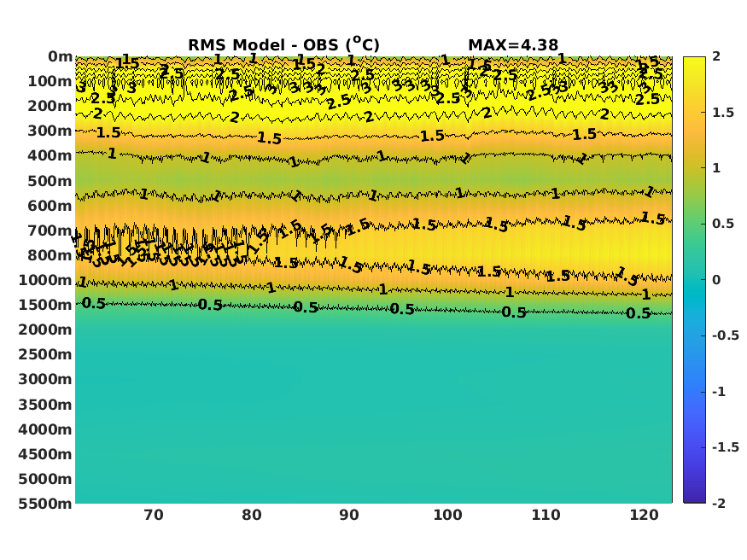Choose the "4000m" depth axis label
Viewport: 747px width, 560px height.
click(45, 429)
